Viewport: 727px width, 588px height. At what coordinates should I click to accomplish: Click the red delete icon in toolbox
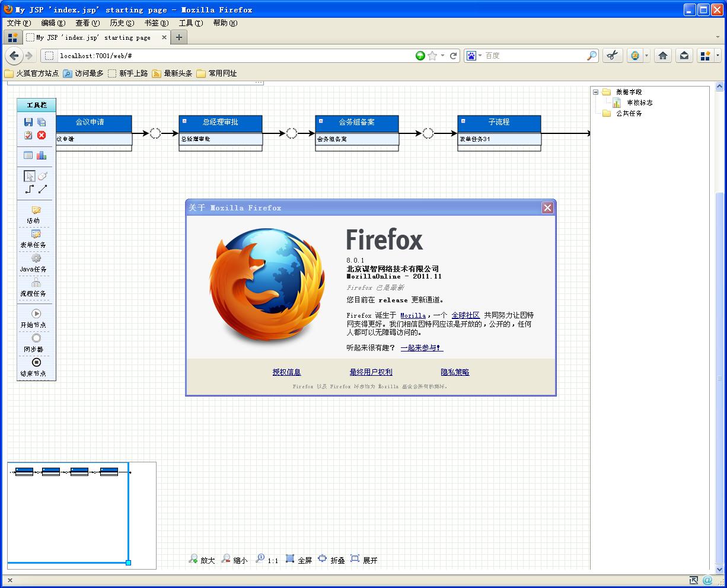pos(42,135)
